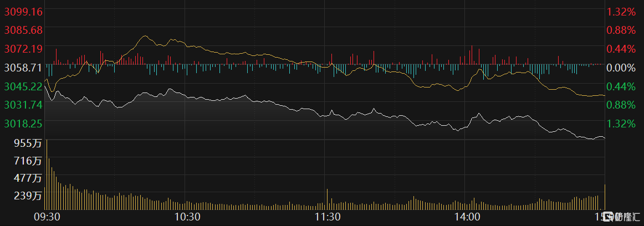Click the 3031.74 price axis label
644x226 pixels.
(23, 105)
